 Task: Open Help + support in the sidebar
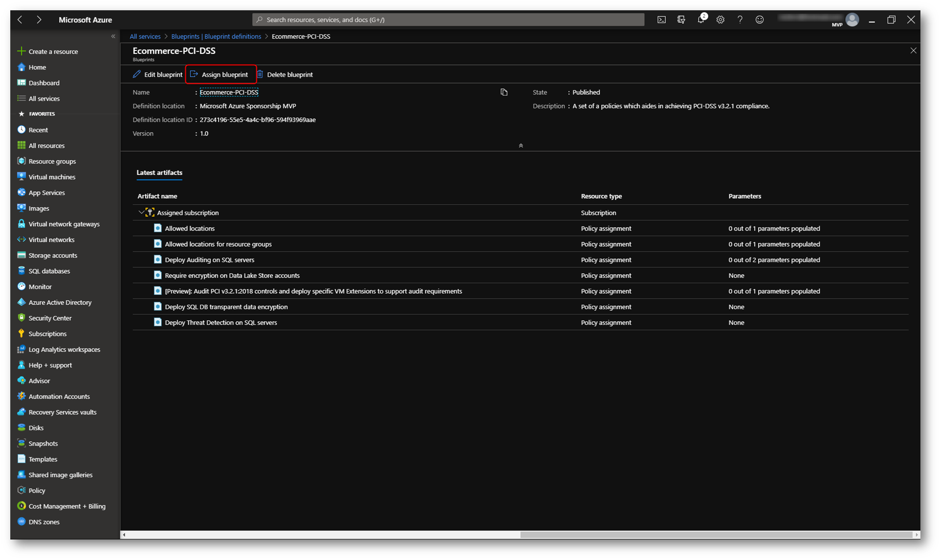click(x=50, y=365)
